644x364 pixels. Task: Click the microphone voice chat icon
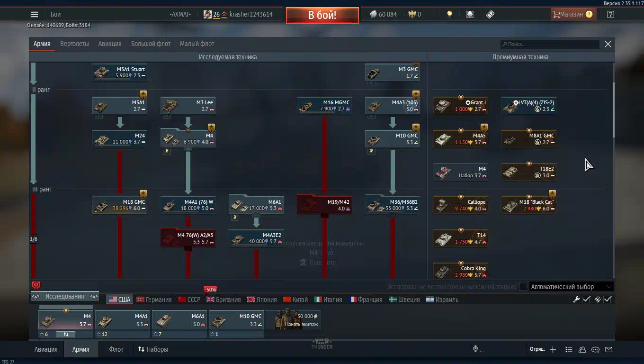coord(475,349)
